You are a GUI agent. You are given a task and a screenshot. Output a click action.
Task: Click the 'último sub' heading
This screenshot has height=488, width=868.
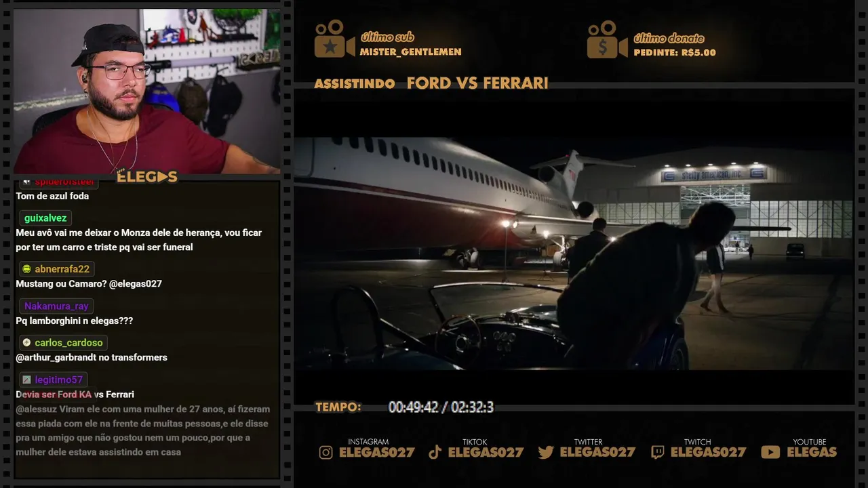pos(387,37)
